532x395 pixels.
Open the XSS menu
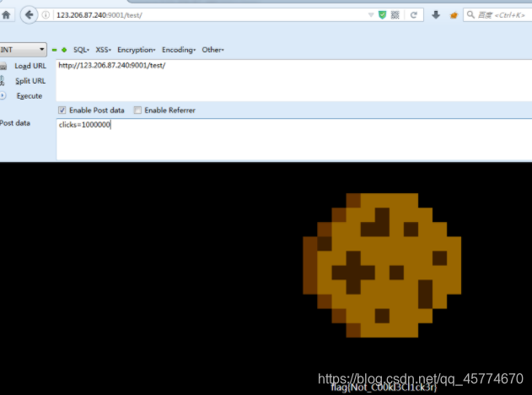tap(103, 50)
